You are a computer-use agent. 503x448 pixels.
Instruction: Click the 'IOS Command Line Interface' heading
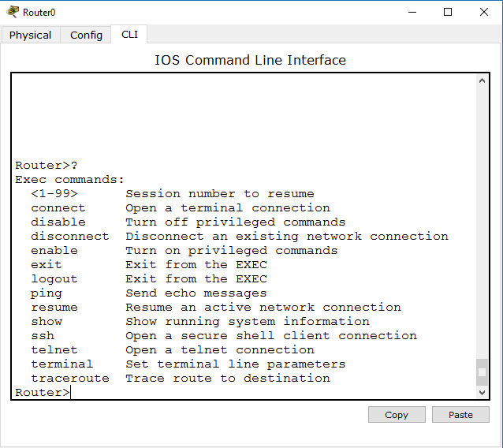point(250,60)
